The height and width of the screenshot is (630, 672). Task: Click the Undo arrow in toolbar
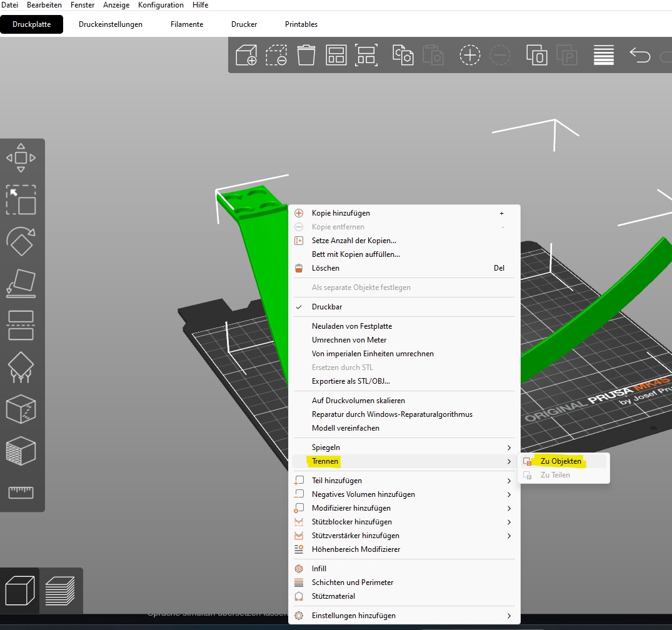pyautogui.click(x=639, y=55)
